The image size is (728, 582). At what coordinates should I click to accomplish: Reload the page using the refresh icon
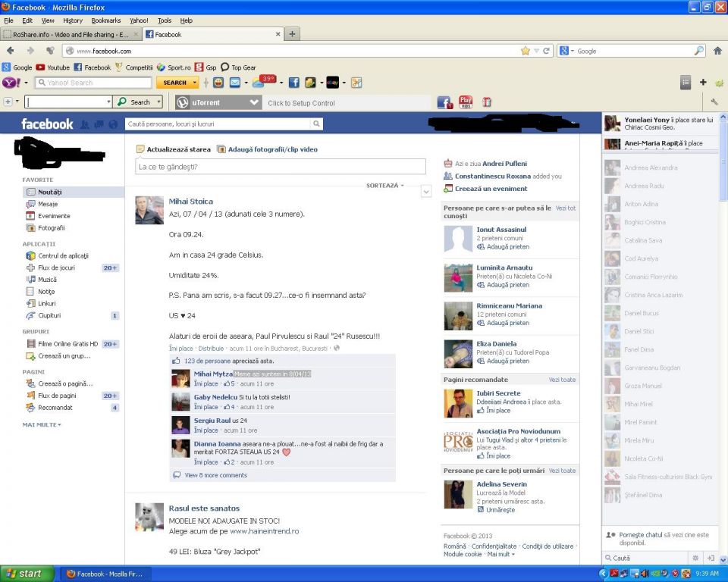tap(547, 51)
